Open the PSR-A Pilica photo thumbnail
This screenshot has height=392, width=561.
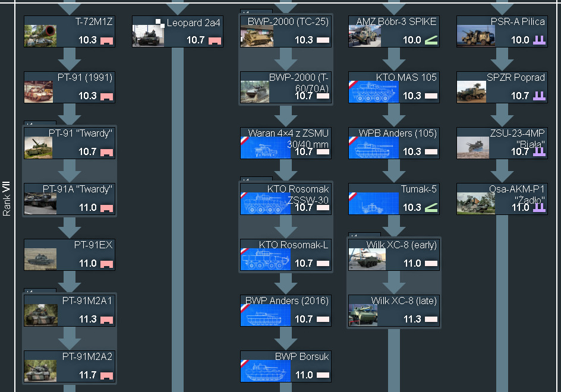(x=476, y=36)
